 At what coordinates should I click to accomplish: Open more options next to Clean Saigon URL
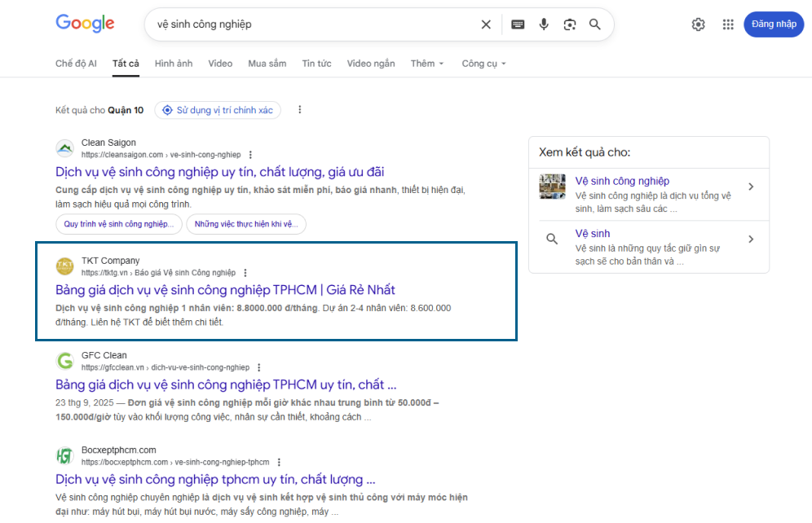pos(250,155)
